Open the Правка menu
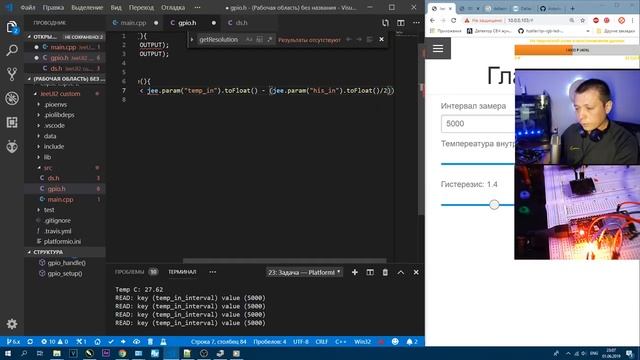640x360 pixels. (x=53, y=7)
